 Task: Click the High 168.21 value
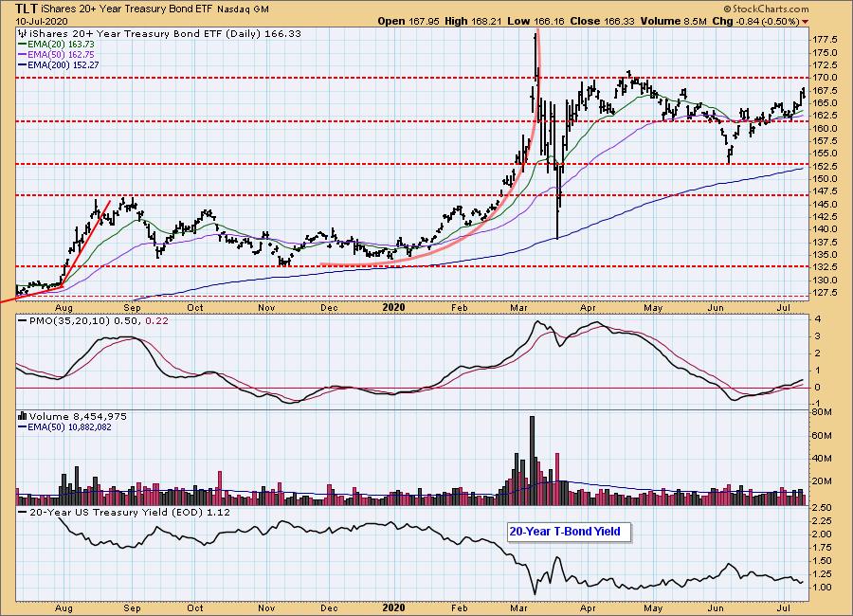coord(473,21)
